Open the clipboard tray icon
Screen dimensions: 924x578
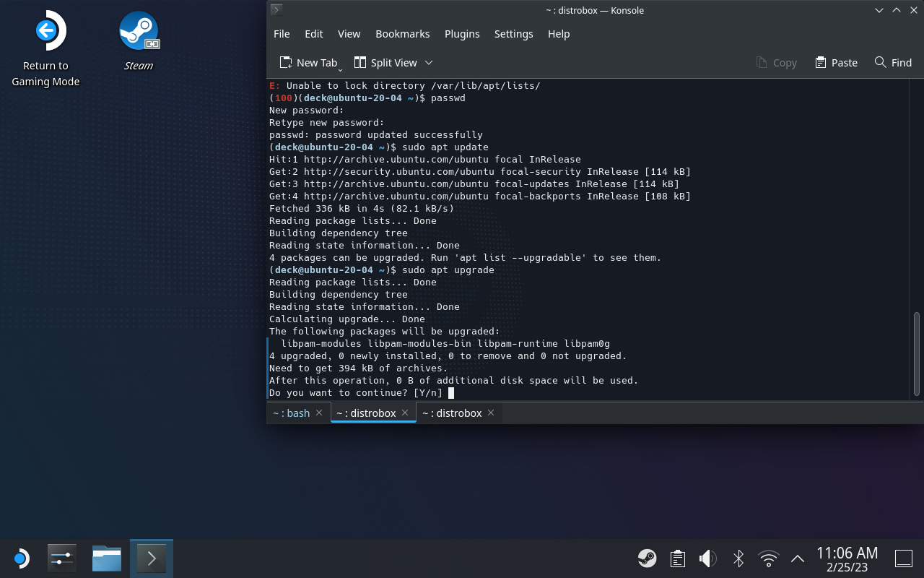[x=677, y=558]
